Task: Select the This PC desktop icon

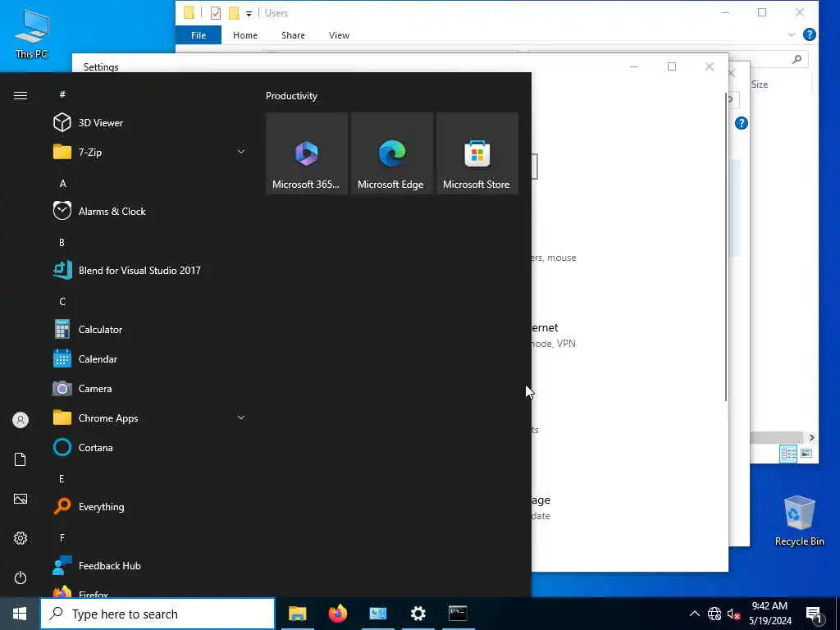Action: click(x=32, y=33)
